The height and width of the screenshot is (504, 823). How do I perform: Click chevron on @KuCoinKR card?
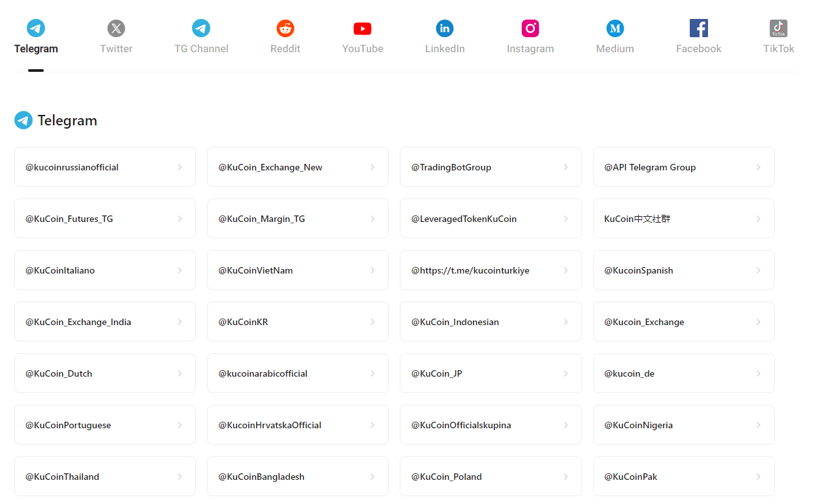tap(372, 322)
